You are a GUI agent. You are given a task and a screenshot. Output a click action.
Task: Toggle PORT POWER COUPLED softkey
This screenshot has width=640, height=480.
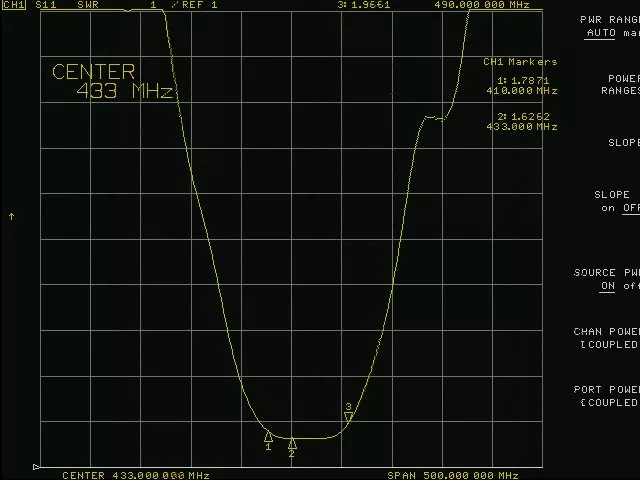pos(607,396)
